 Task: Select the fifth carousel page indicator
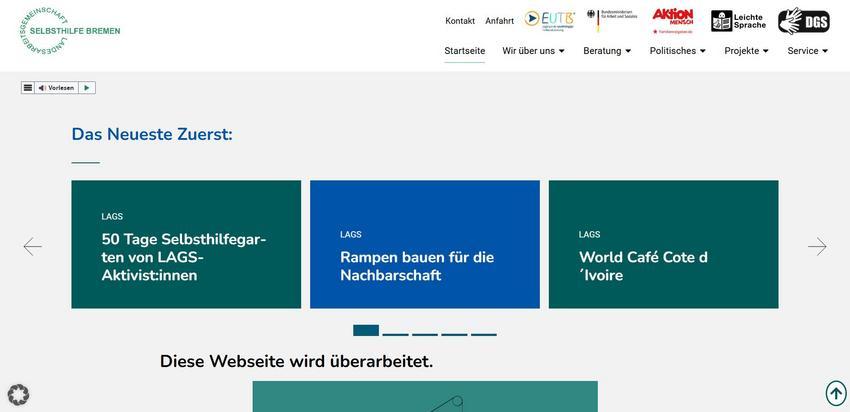[x=484, y=334]
